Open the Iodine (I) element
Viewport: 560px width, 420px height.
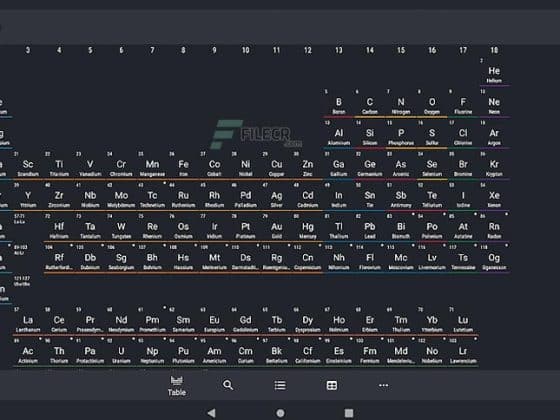[x=463, y=197]
